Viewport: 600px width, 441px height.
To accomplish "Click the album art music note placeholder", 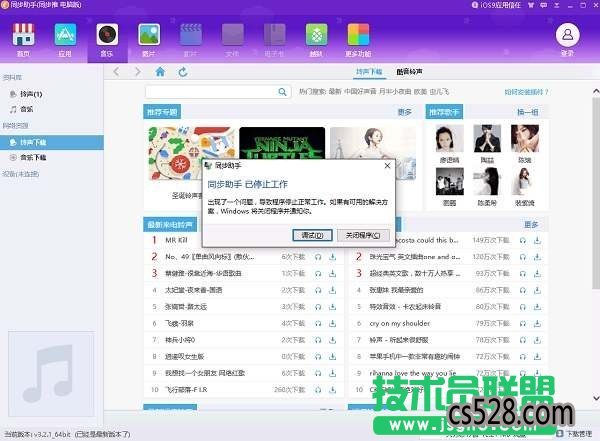I will click(51, 374).
